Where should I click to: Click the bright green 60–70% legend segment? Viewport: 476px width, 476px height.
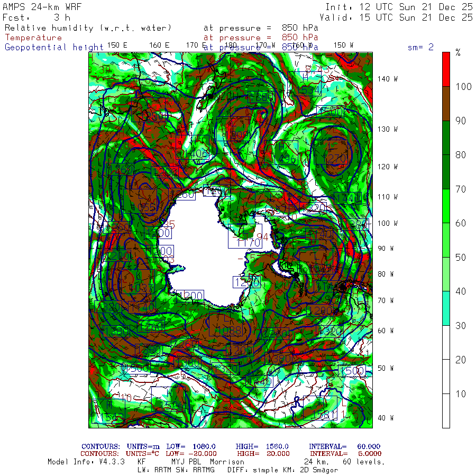(x=446, y=206)
